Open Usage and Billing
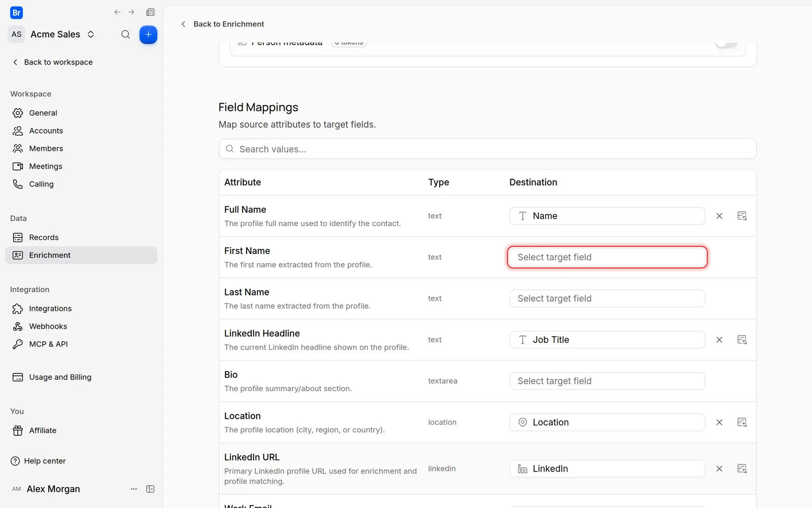 pyautogui.click(x=81, y=377)
